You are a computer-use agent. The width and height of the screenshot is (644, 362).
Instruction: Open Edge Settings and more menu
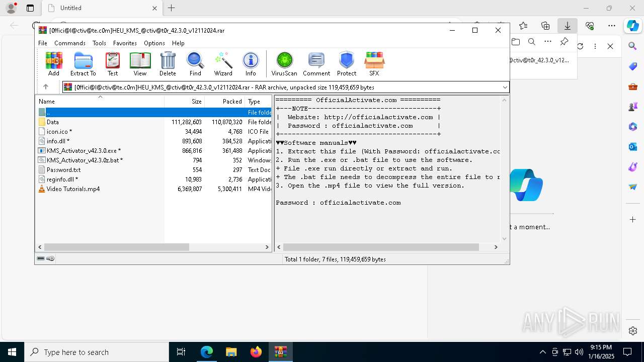pos(611,26)
